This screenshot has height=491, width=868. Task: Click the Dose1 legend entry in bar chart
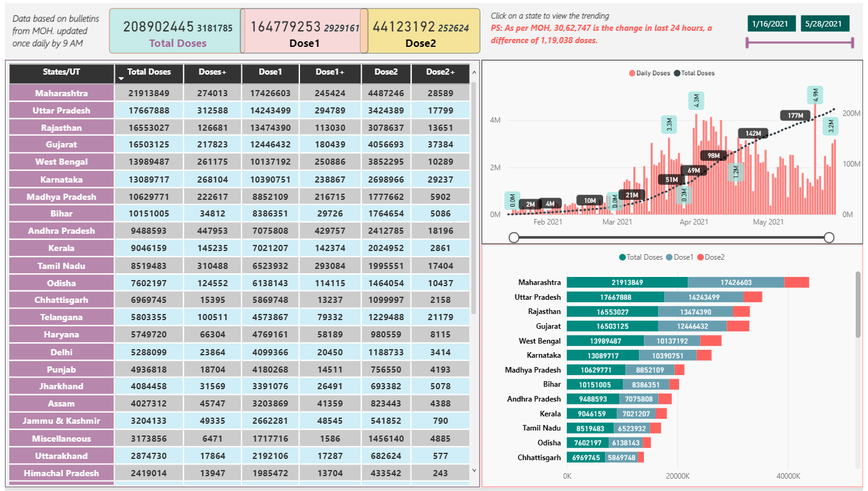point(681,257)
